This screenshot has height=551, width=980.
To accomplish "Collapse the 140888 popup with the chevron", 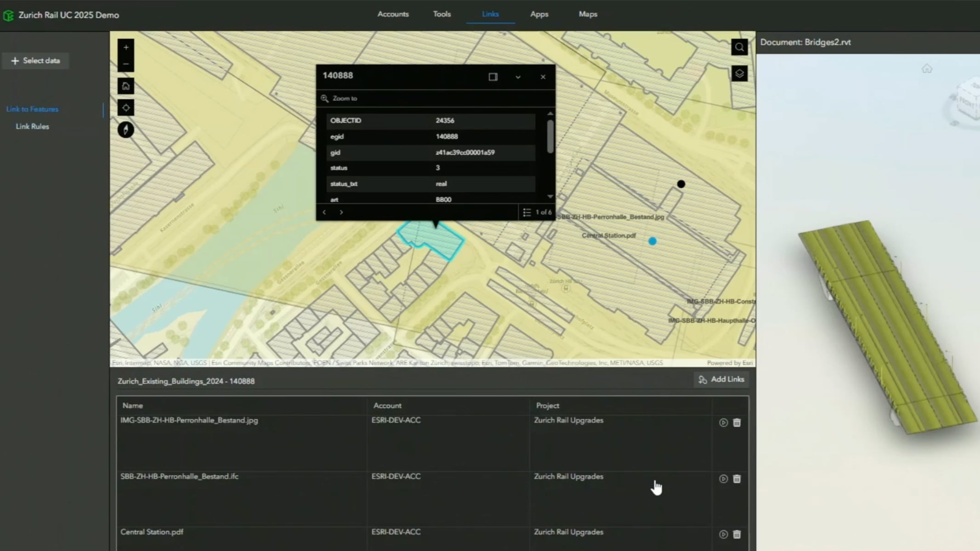I will pos(518,77).
